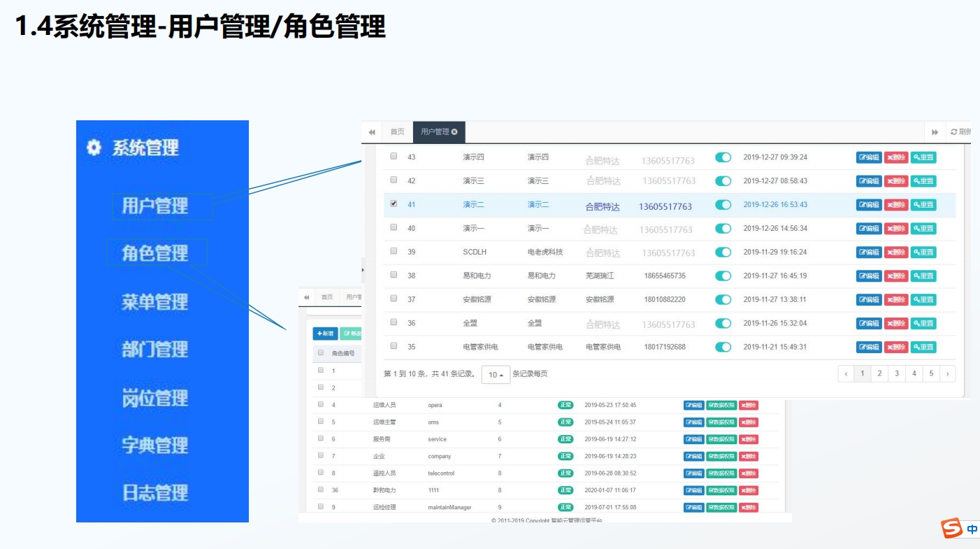Screen dimensions: 980x549
Task: Click the left double-arrow tab scroll icon
Action: 372,132
